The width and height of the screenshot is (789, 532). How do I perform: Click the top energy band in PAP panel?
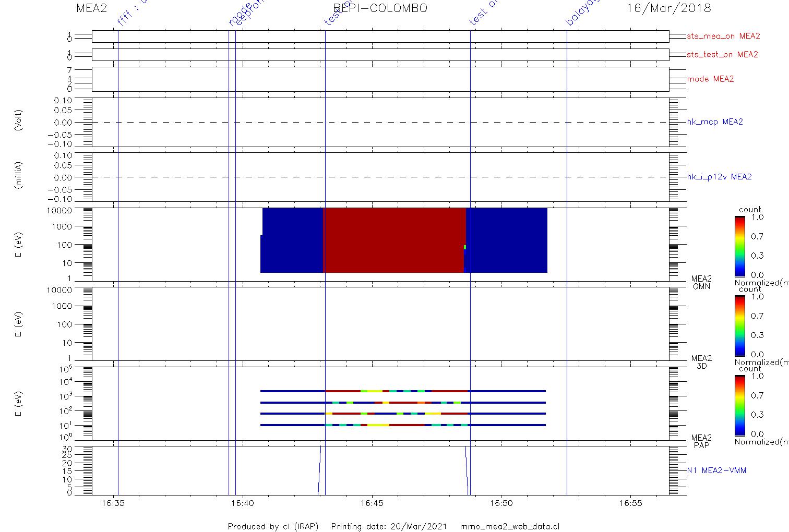tap(403, 391)
